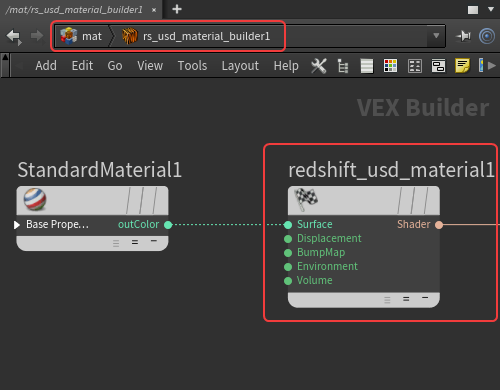Pin the pane with the pin icon
The height and width of the screenshot is (390, 500).
(463, 36)
